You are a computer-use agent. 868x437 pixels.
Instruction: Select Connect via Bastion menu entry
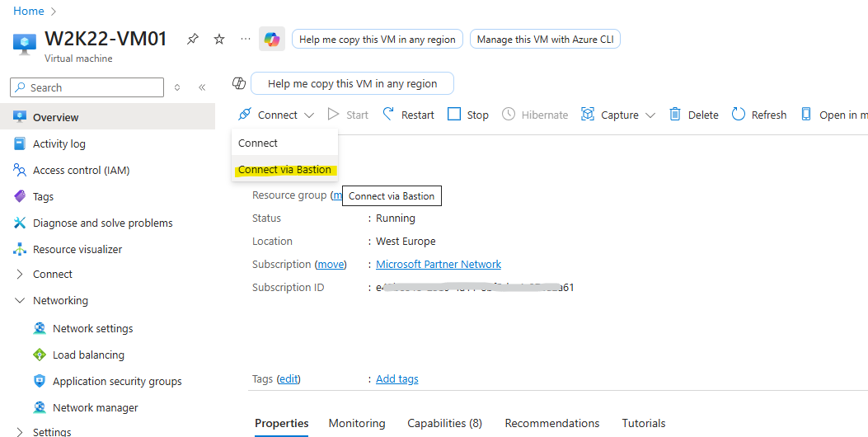tap(284, 170)
